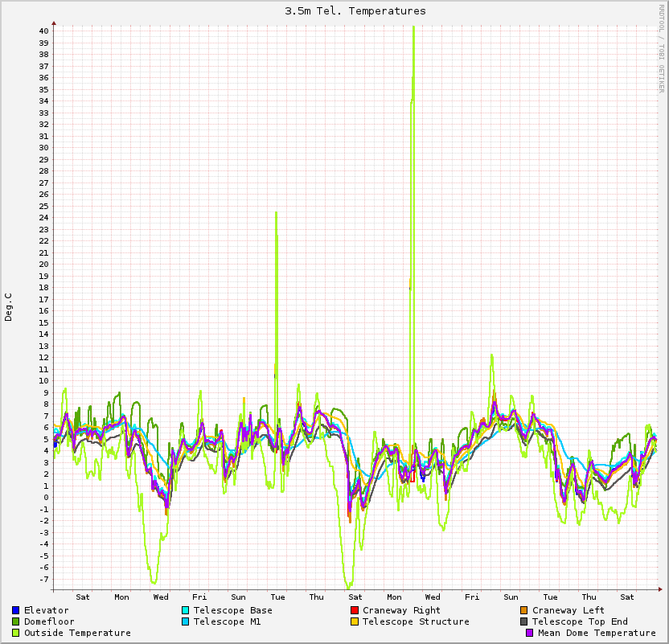Click the purple Mean Dome Temperature swatch
Image resolution: width=669 pixels, height=644 pixels.
(530, 633)
